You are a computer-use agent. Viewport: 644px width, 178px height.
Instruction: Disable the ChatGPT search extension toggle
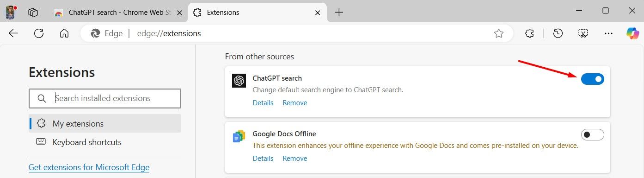(593, 79)
